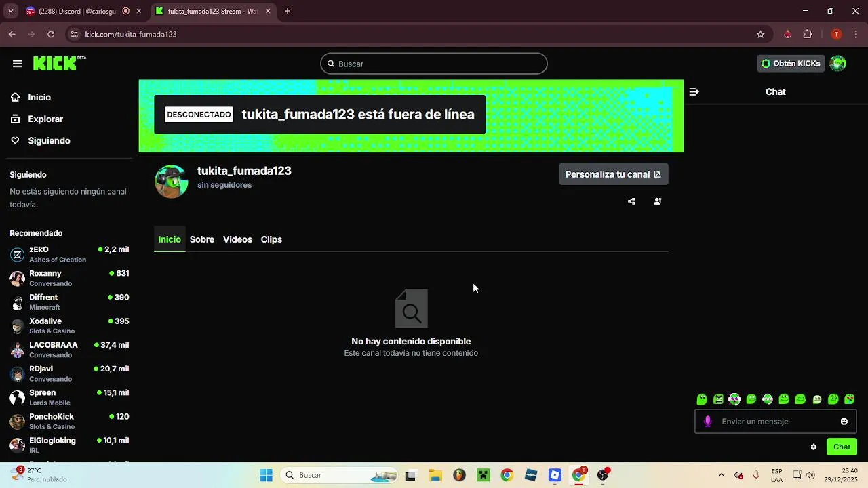Screen dimensions: 868x488
Task: Click the PonchoKick channel avatar
Action: pyautogui.click(x=18, y=422)
